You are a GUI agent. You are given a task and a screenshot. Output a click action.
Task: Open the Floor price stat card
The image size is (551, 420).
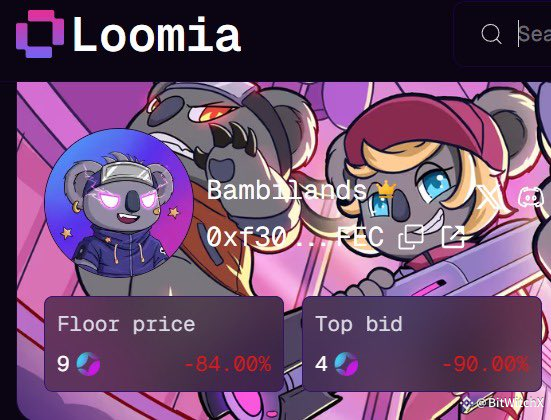[x=164, y=344]
